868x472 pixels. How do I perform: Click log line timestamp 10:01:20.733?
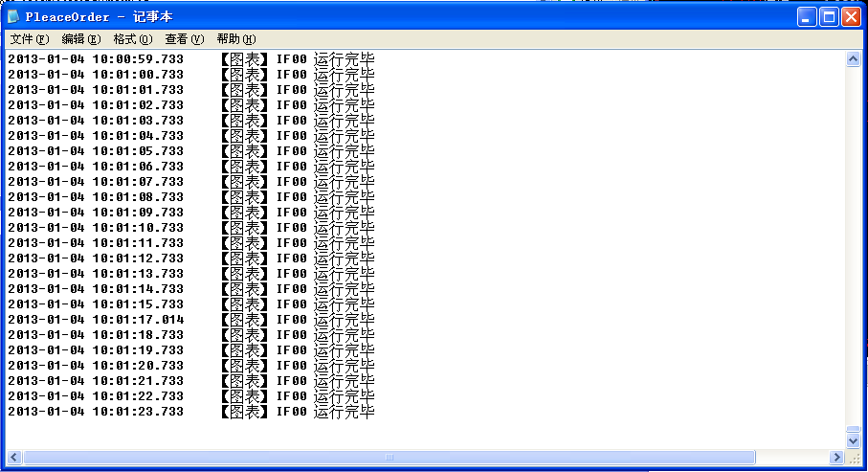137,366
